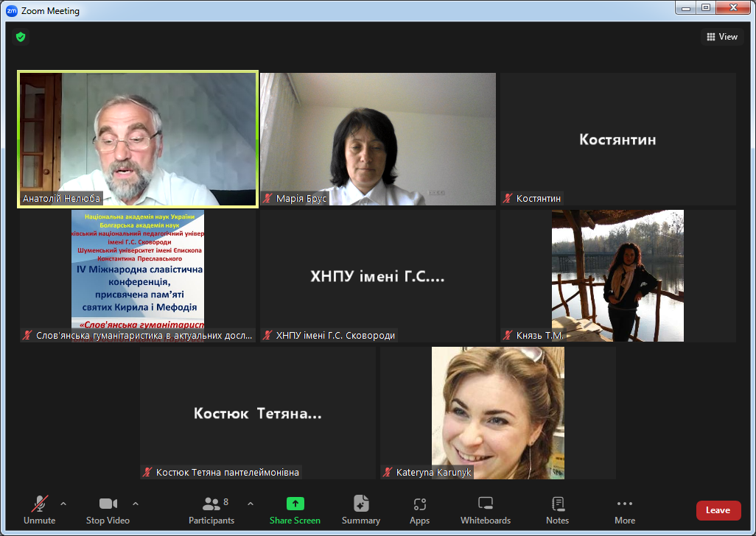
Task: Open the Participants panel
Action: 211,510
